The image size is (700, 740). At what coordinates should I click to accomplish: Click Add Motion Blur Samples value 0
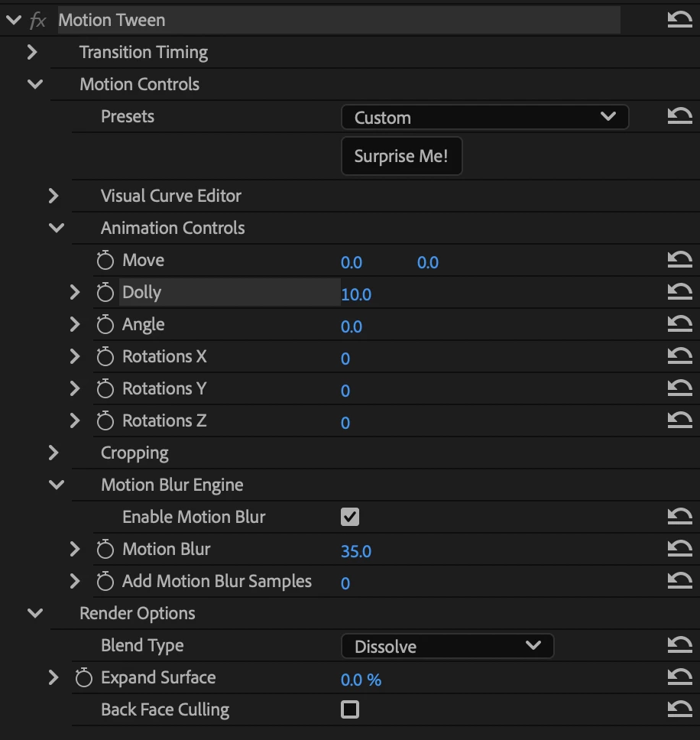(345, 583)
